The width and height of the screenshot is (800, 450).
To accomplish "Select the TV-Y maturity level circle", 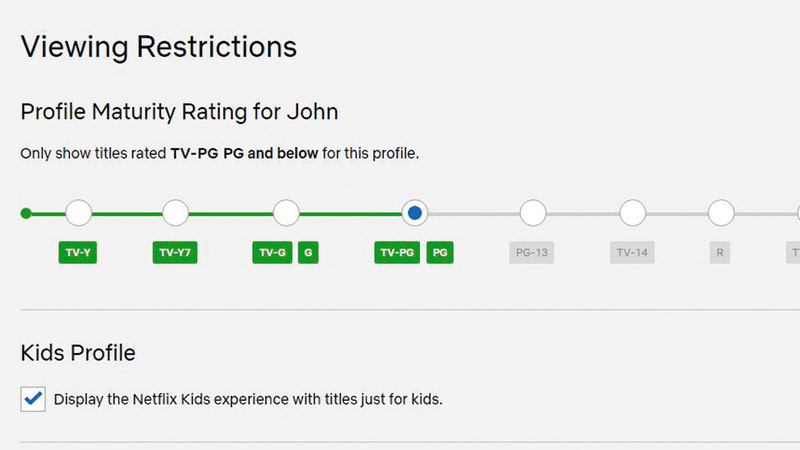I will tap(78, 213).
